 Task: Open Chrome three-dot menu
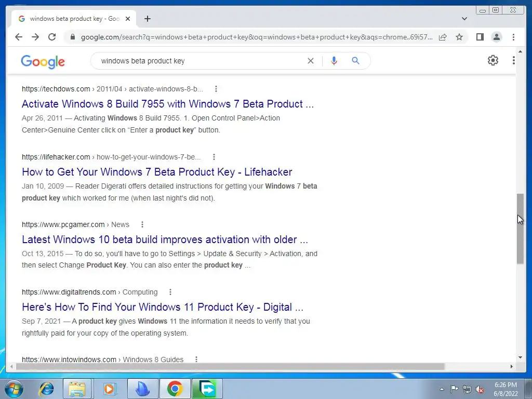(x=513, y=37)
